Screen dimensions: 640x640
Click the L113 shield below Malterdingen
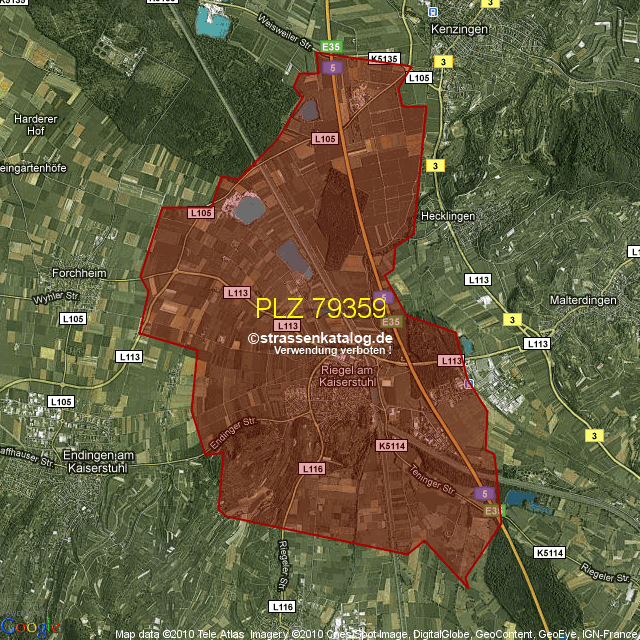click(537, 343)
